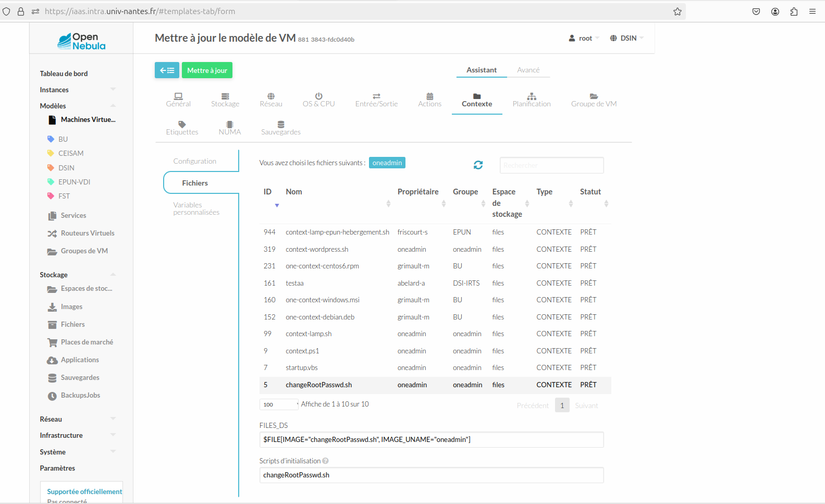Select the context-wordpress.sh file row
Image resolution: width=825 pixels, height=504 pixels.
point(435,249)
